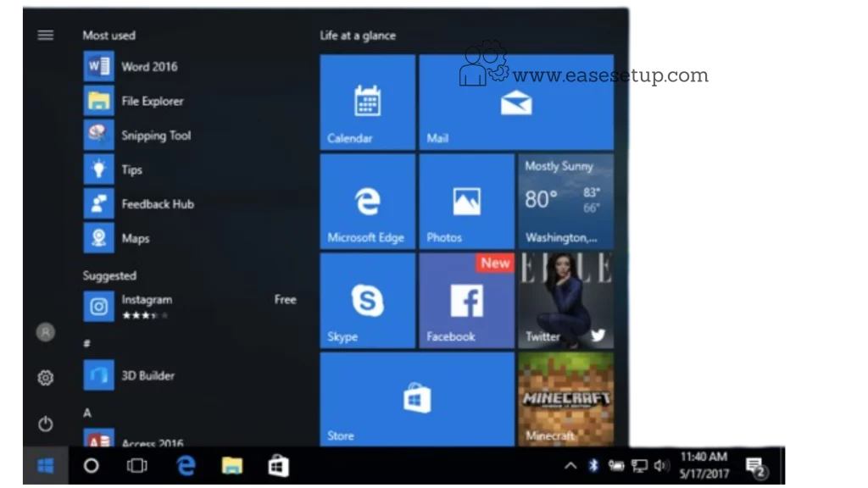Start the Snipping Tool
The height and width of the screenshot is (488, 868).
pyautogui.click(x=191, y=135)
